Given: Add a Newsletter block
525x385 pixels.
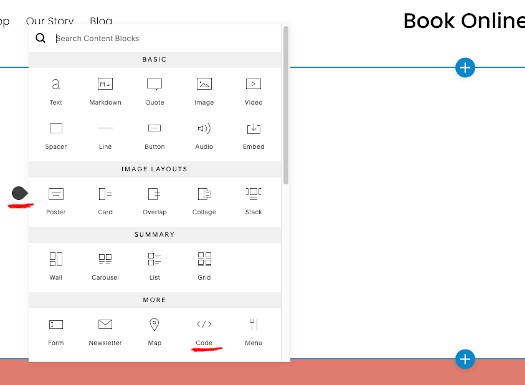Looking at the screenshot, I should point(105,332).
